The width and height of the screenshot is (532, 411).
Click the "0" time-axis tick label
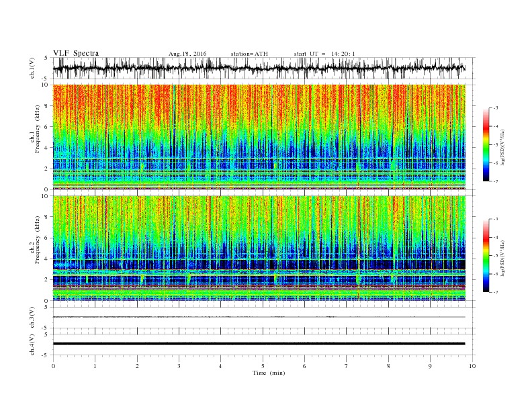[53, 366]
